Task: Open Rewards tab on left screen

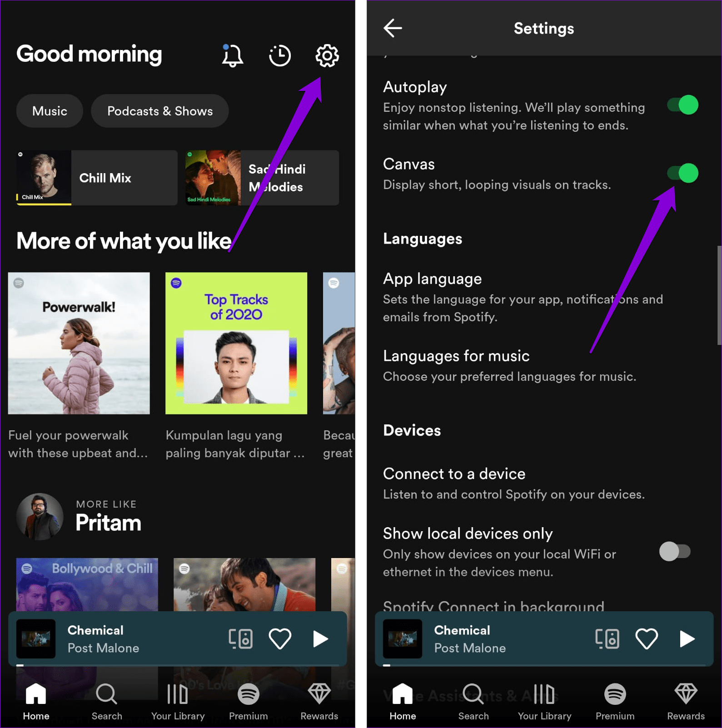Action: pos(319,702)
